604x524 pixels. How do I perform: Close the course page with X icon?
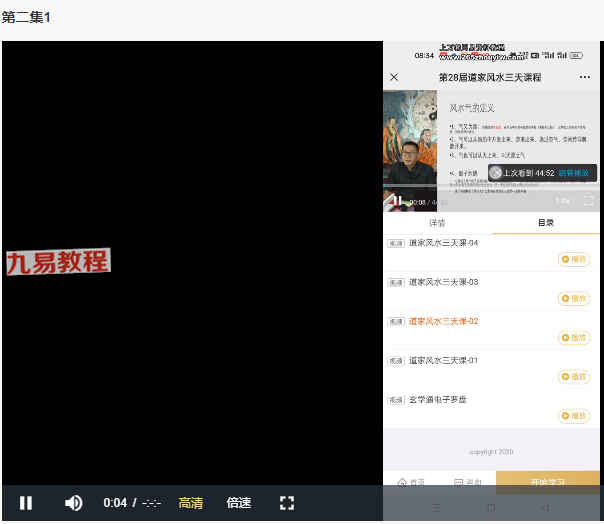[394, 77]
